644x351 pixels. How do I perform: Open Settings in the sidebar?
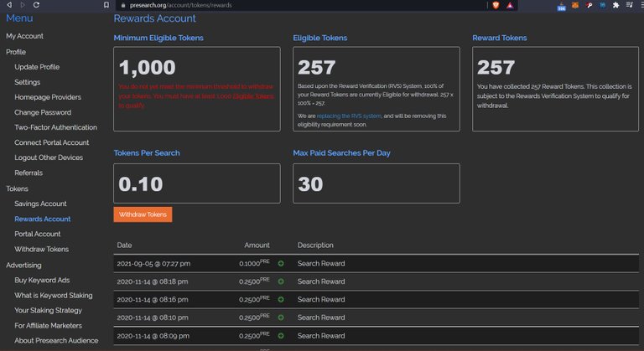[x=28, y=82]
